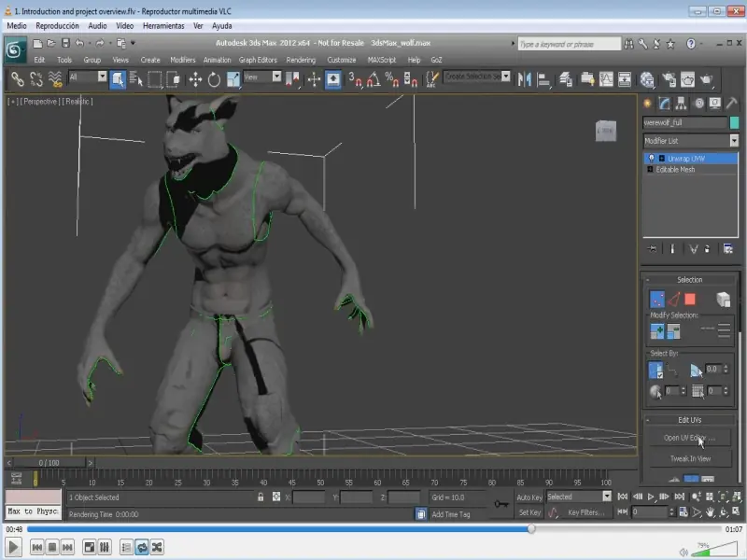747x560 pixels.
Task: Click the werewolf_full object color swatch
Action: pos(734,122)
